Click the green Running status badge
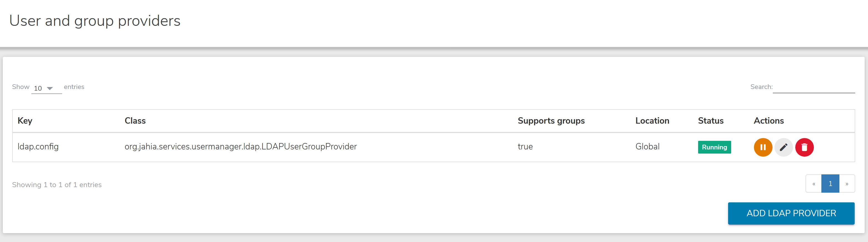868x242 pixels. click(714, 147)
